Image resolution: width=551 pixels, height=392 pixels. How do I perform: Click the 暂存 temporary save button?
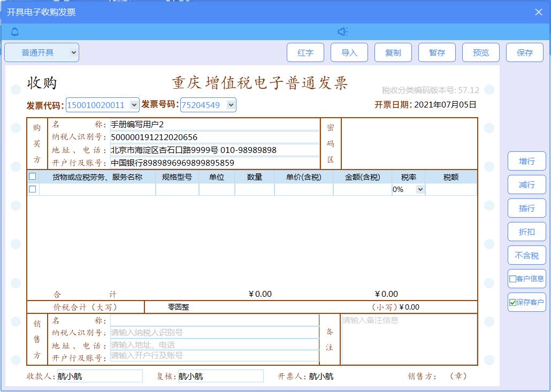point(437,52)
